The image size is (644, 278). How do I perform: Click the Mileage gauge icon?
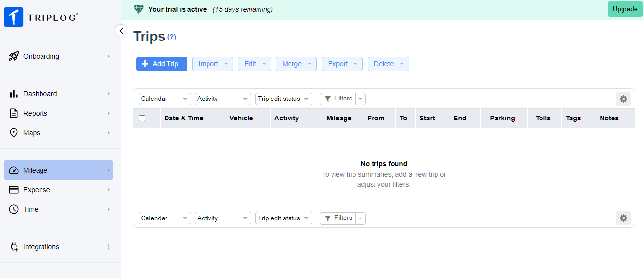(14, 170)
